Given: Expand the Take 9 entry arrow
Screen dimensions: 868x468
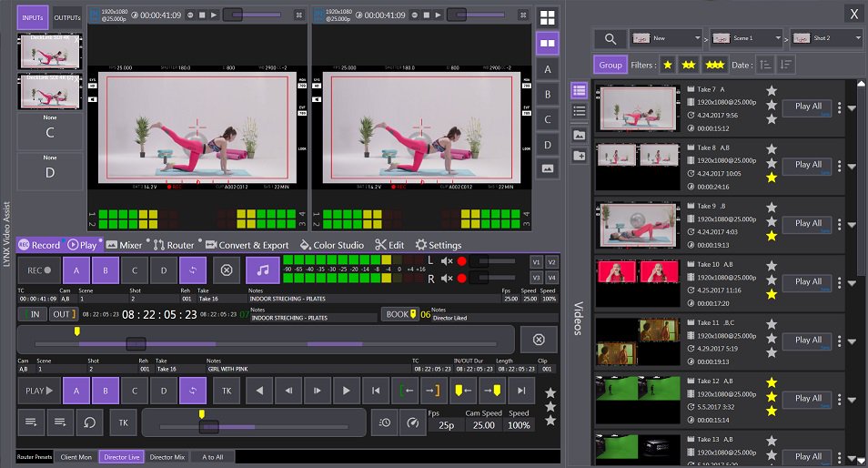Looking at the screenshot, I should (x=852, y=225).
